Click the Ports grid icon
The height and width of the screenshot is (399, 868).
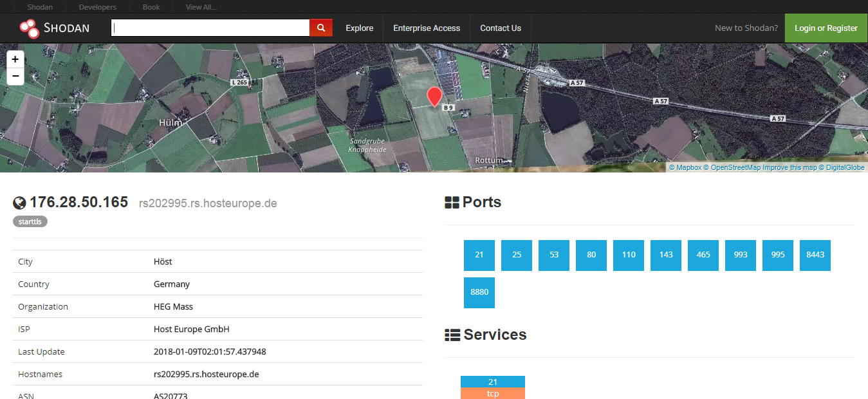pyautogui.click(x=452, y=203)
